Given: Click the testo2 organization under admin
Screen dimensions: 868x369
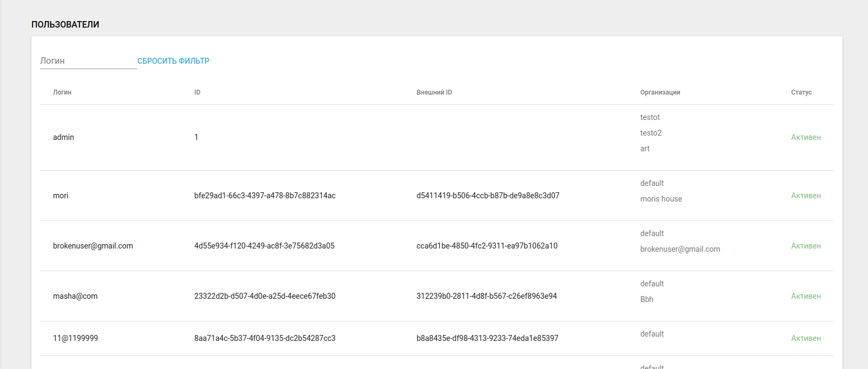Looking at the screenshot, I should 651,133.
